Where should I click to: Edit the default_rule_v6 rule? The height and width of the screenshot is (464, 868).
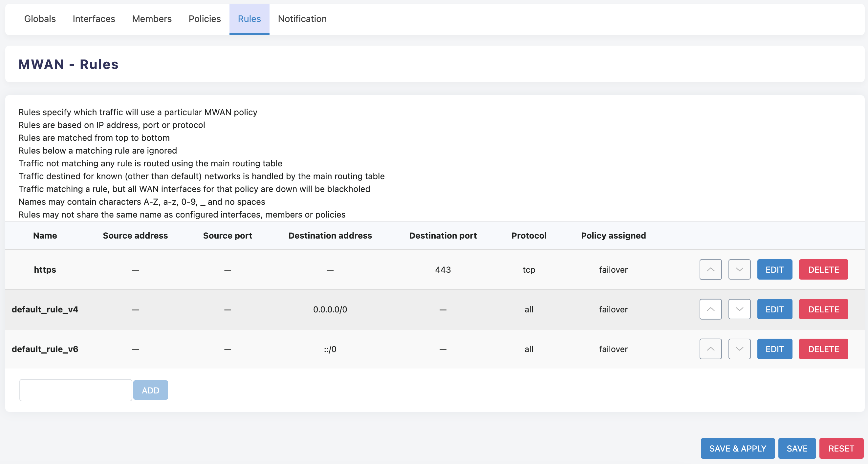[x=774, y=349]
